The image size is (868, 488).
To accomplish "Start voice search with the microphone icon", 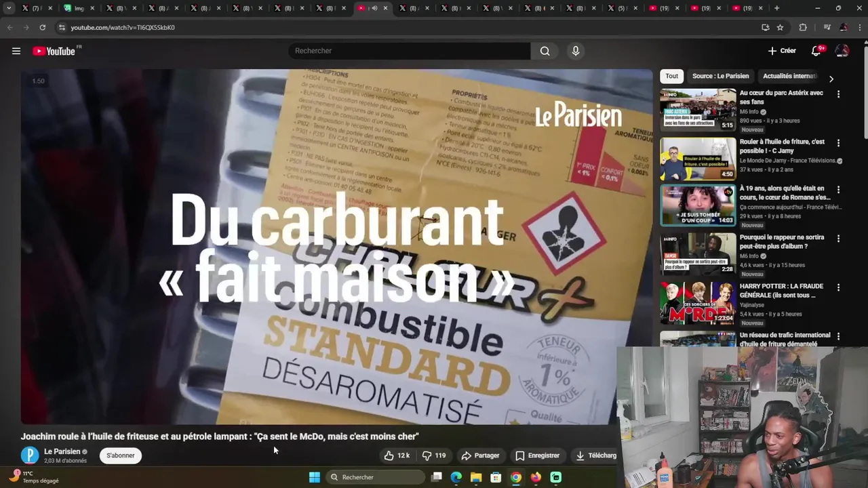I will (576, 51).
